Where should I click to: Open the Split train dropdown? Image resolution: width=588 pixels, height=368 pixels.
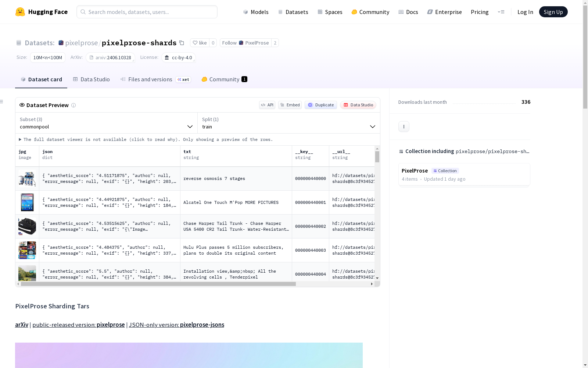pyautogui.click(x=289, y=123)
